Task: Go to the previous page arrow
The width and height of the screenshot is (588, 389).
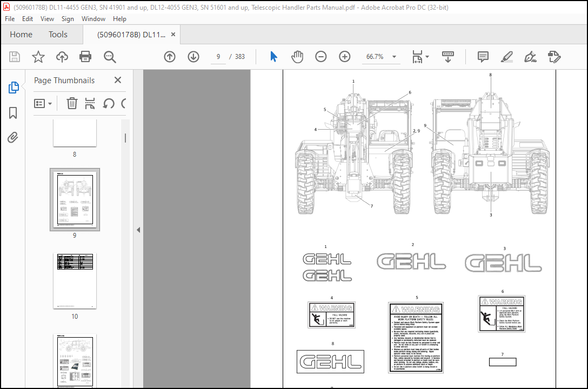Action: click(x=170, y=57)
